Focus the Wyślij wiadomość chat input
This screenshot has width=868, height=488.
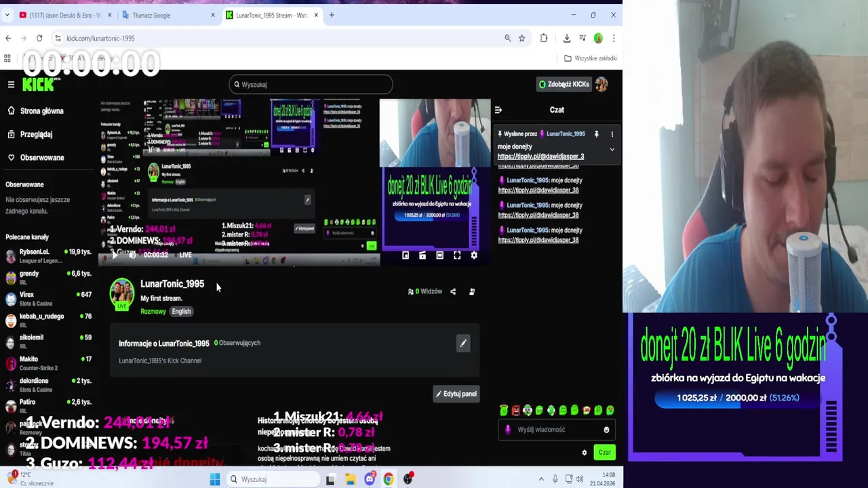[557, 429]
